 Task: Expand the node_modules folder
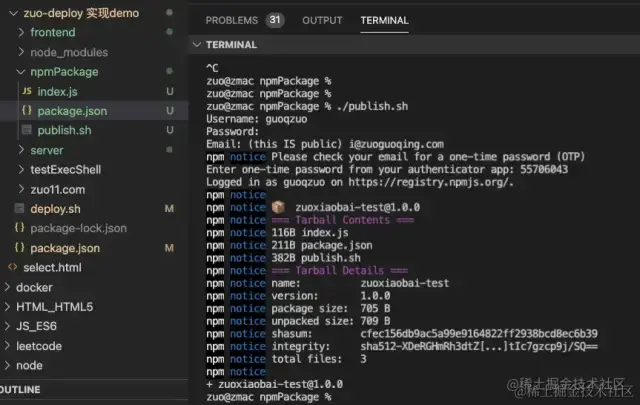click(21, 52)
